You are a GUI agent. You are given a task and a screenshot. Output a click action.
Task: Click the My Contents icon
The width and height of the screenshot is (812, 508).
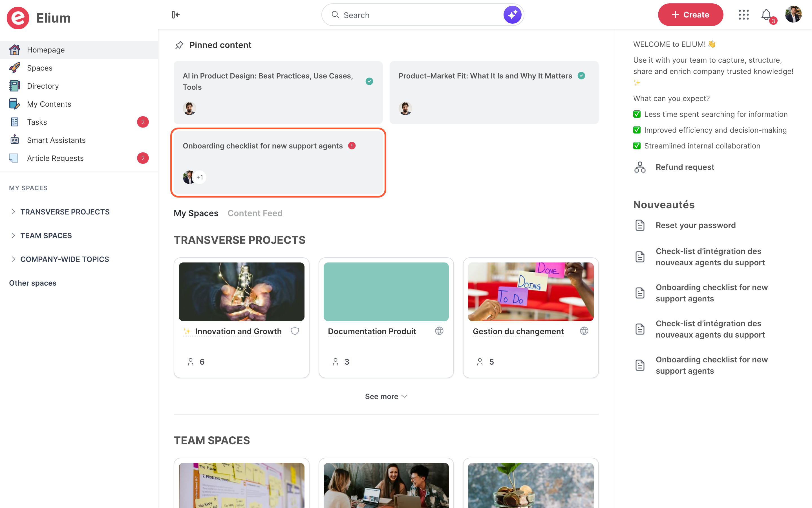[14, 104]
